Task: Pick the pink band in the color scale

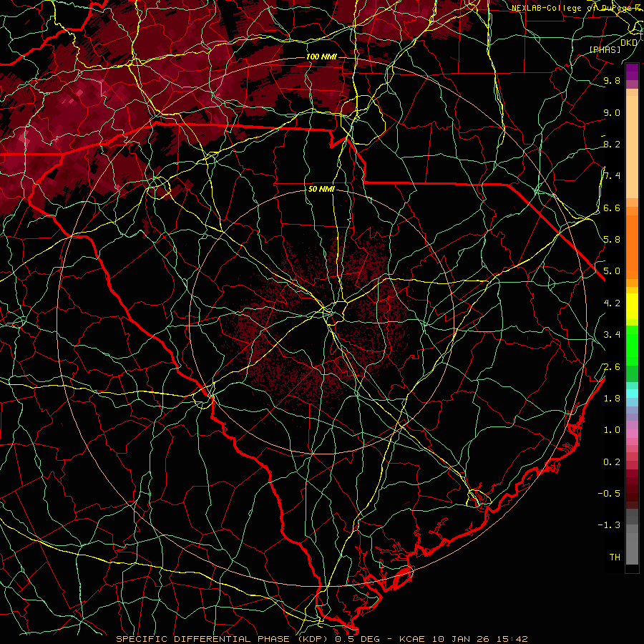Action: pyautogui.click(x=632, y=434)
